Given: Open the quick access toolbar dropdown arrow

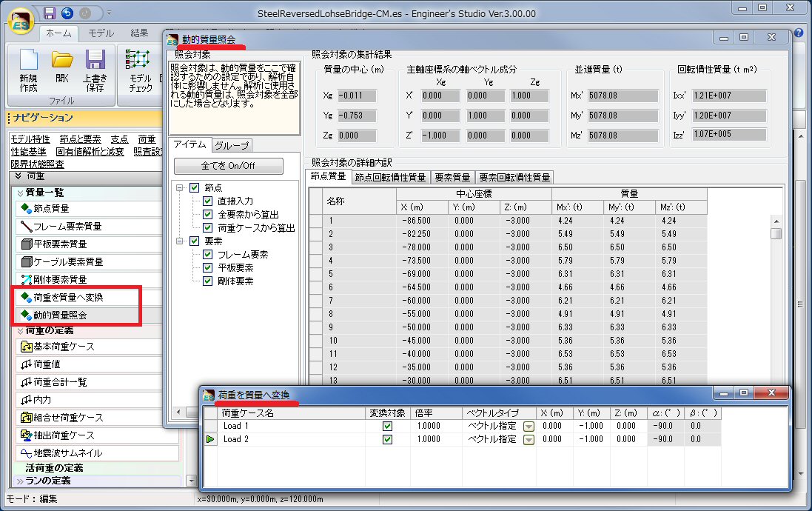Looking at the screenshot, I should [x=109, y=13].
